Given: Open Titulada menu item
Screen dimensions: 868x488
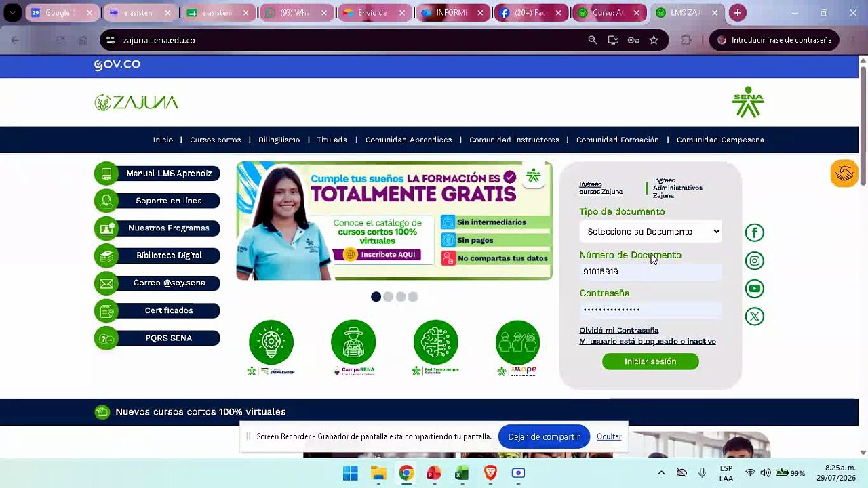Looking at the screenshot, I should pos(332,140).
